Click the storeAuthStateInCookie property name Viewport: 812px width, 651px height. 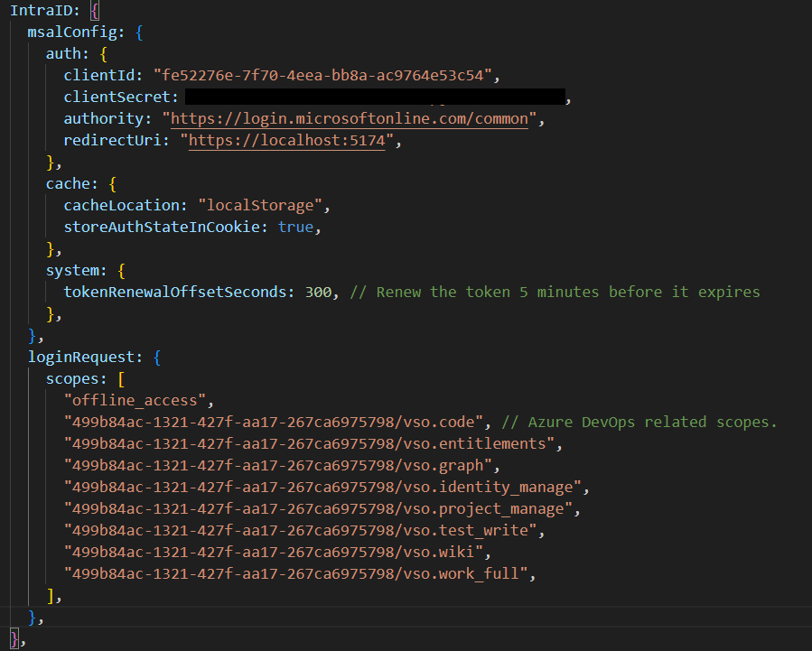[162, 228]
